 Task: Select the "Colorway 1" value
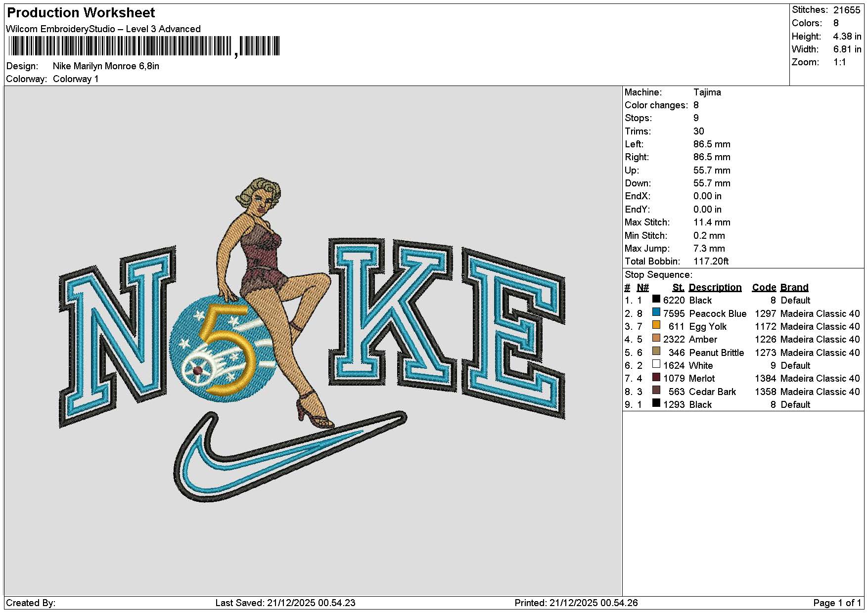pyautogui.click(x=76, y=79)
